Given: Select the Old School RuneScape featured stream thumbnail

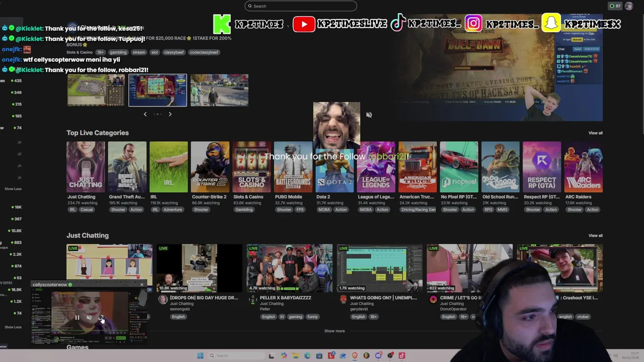Looking at the screenshot, I should [x=96, y=90].
